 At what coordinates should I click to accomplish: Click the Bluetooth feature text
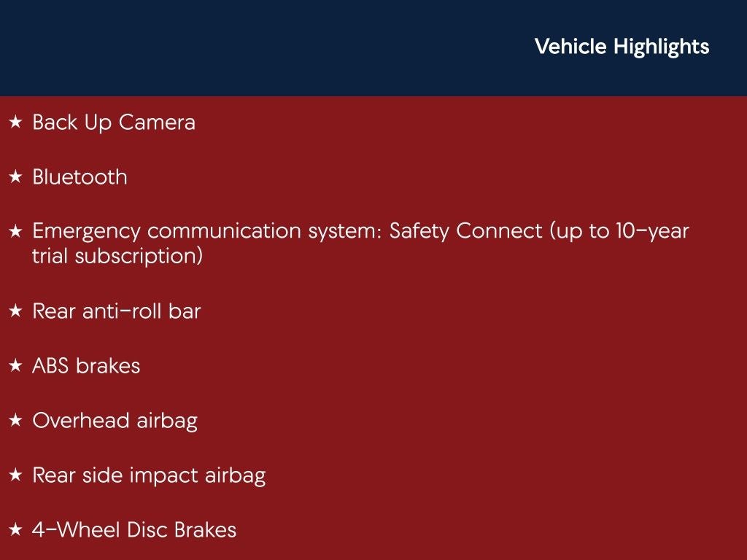click(x=80, y=177)
